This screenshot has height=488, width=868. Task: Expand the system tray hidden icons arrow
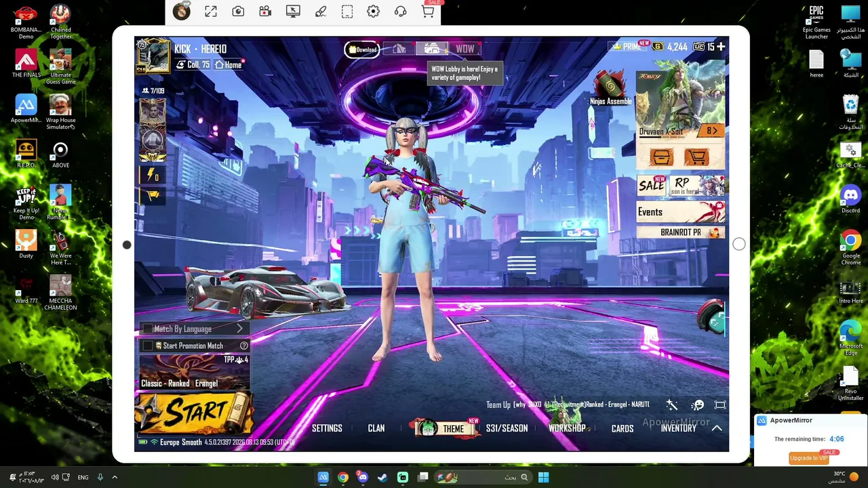pos(115,477)
